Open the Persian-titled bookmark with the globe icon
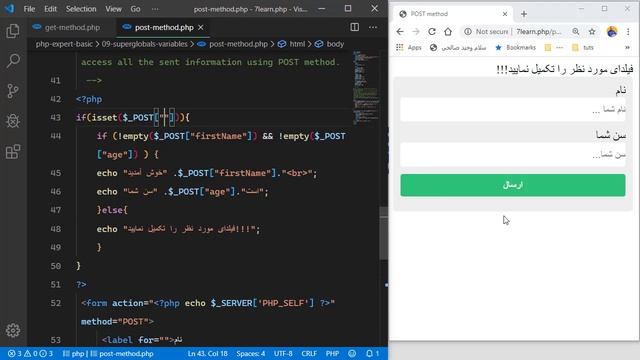The height and width of the screenshot is (360, 640). [x=458, y=47]
